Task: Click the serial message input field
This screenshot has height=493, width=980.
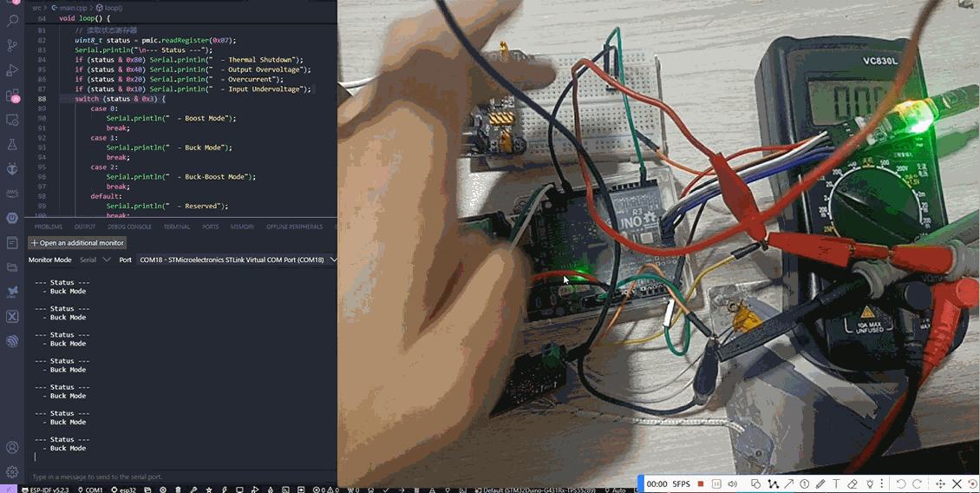Action: [x=173, y=477]
